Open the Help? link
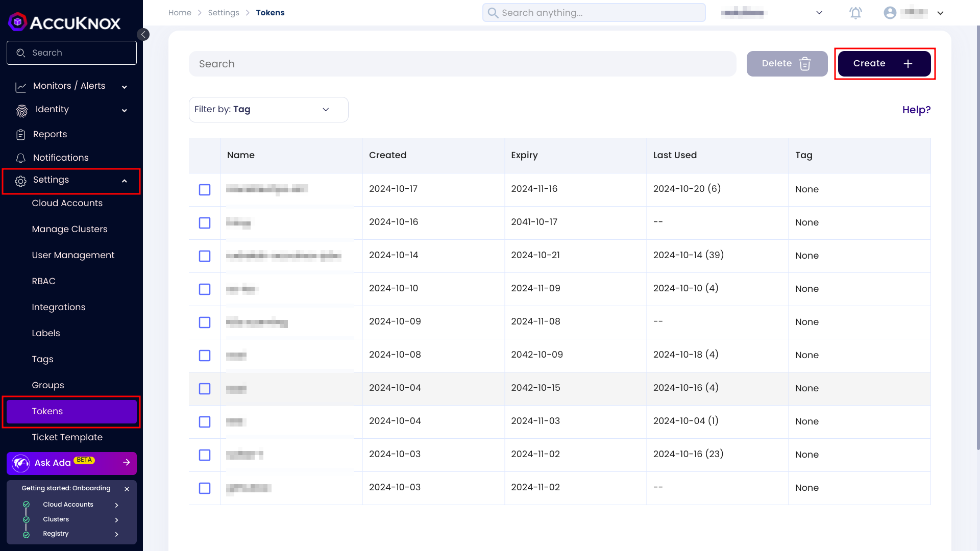This screenshot has width=980, height=551. coord(916,109)
